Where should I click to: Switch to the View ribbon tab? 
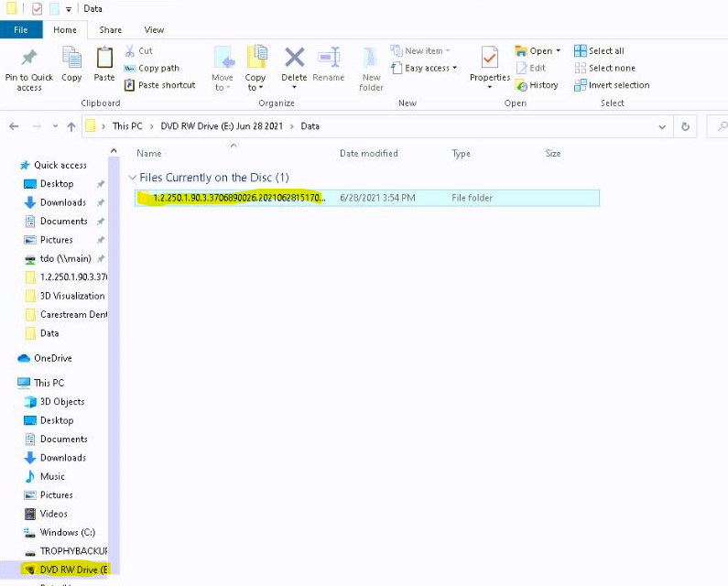(x=154, y=30)
